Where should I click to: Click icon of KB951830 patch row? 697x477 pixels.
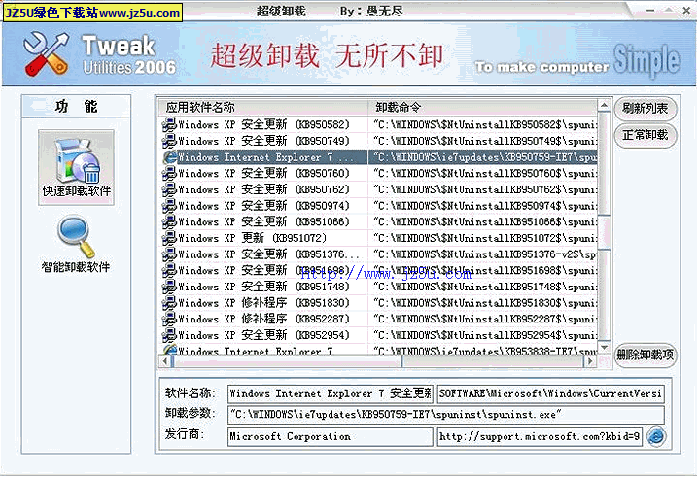[x=169, y=303]
